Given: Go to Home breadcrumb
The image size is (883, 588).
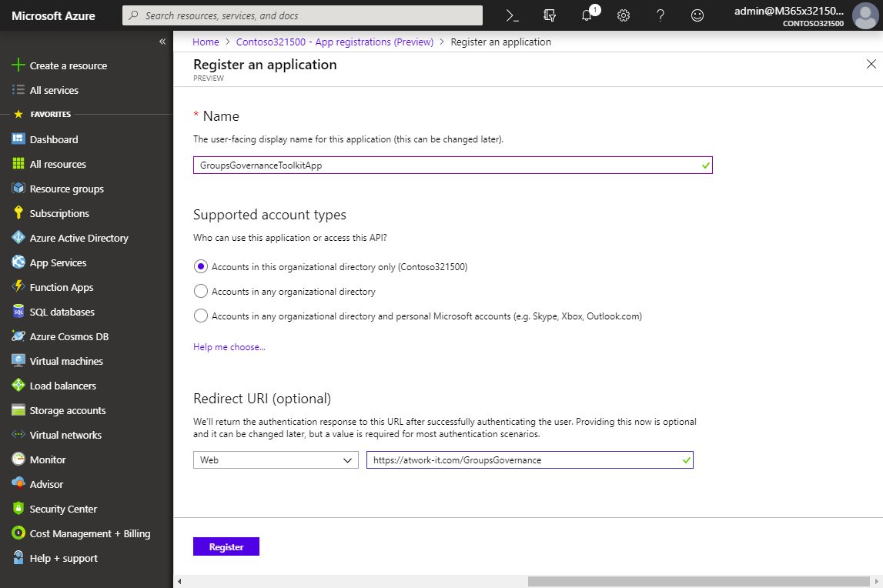Looking at the screenshot, I should (206, 42).
